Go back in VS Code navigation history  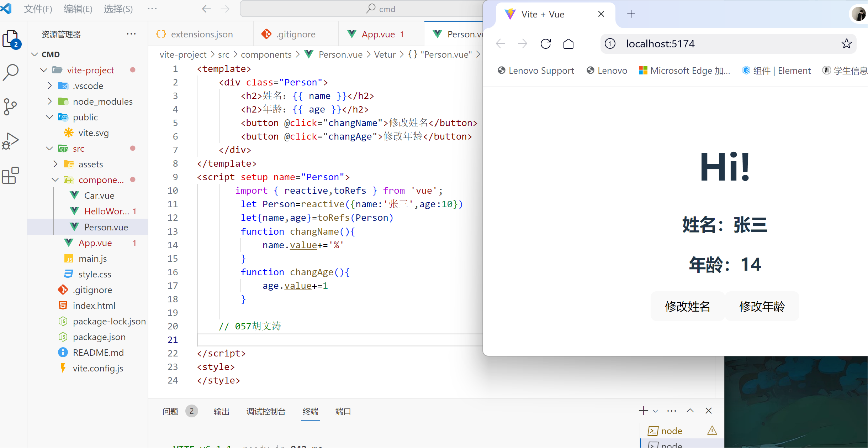(206, 9)
